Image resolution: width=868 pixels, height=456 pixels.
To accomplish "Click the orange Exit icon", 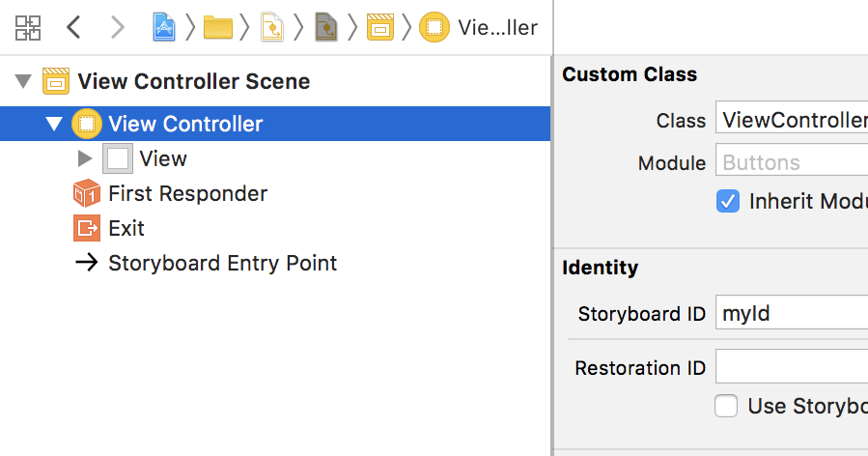I will [87, 228].
